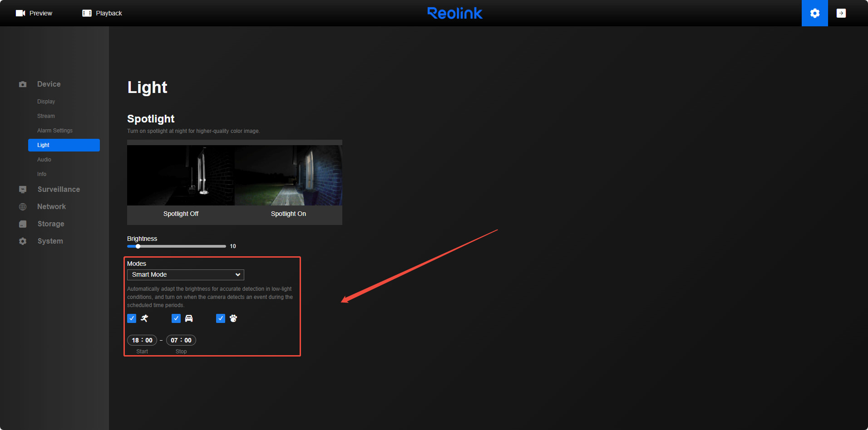The image size is (868, 430).
Task: Click the Spotlight Off preview image
Action: 181,175
